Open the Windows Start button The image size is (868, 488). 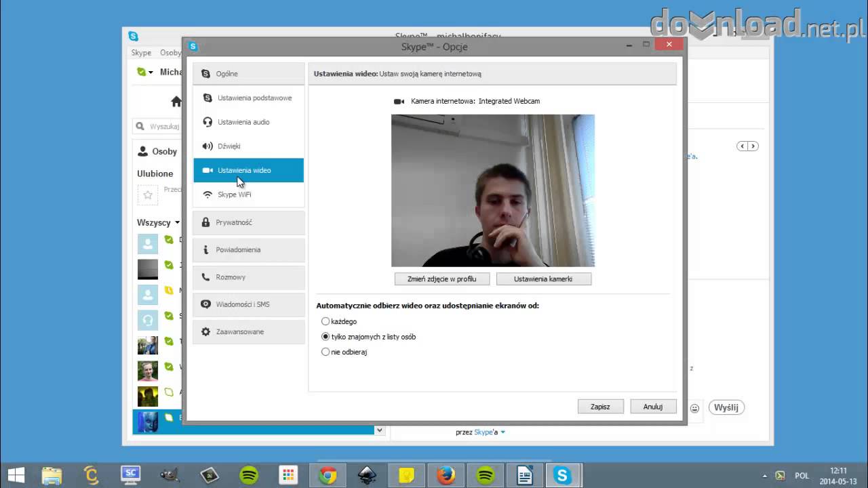tap(16, 476)
